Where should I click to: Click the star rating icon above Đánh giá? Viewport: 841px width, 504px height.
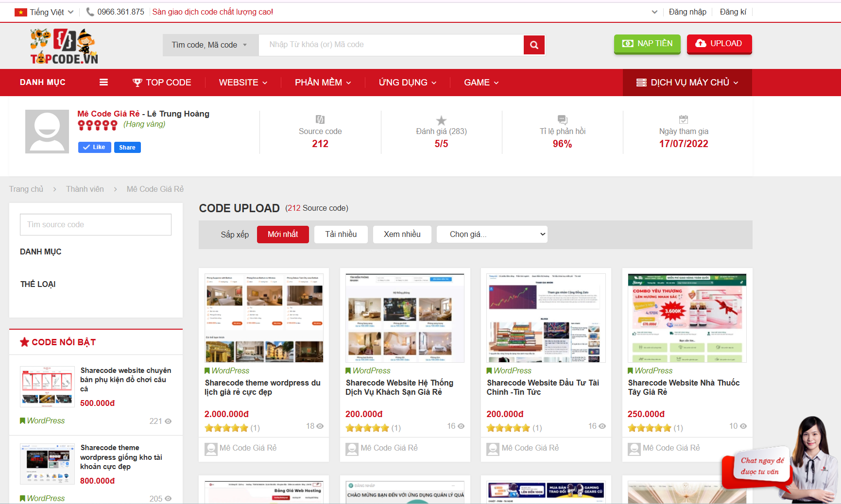(x=441, y=120)
